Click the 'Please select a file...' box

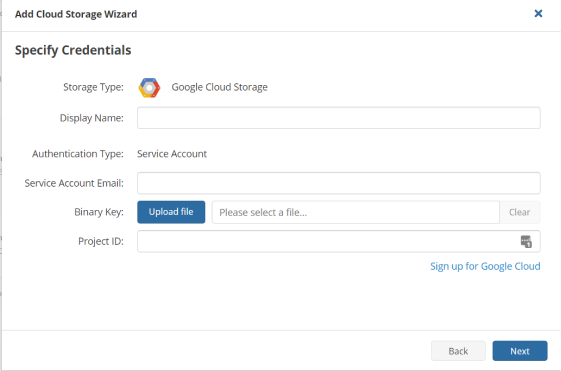click(355, 212)
